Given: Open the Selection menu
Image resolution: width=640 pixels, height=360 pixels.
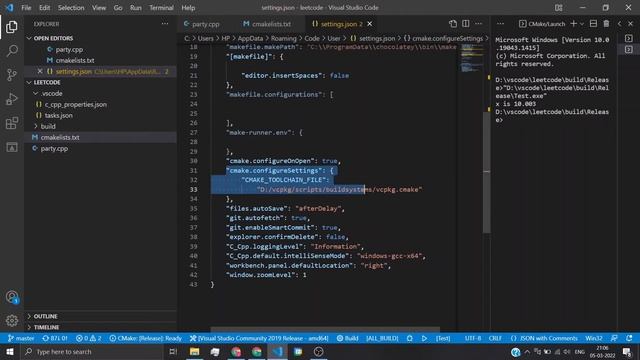Looking at the screenshot, I should click(71, 8).
